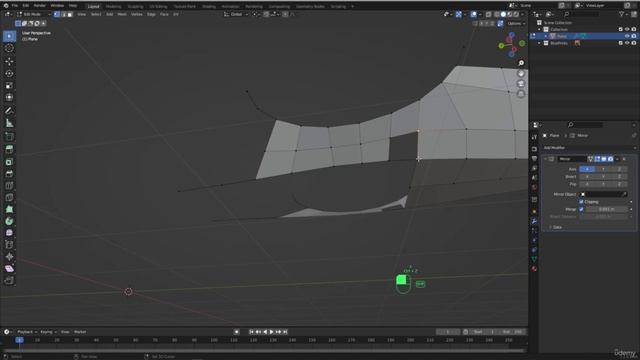Choose the Rotate tool
The width and height of the screenshot is (640, 360).
click(9, 73)
